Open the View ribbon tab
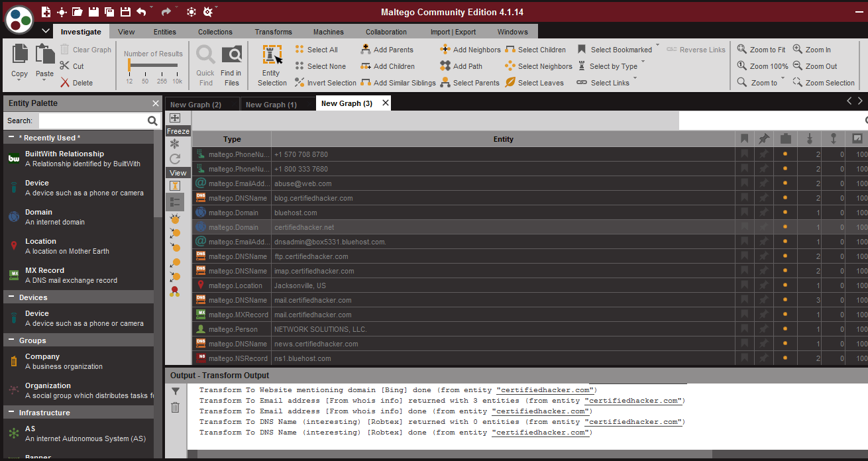This screenshot has height=461, width=868. pyautogui.click(x=127, y=32)
